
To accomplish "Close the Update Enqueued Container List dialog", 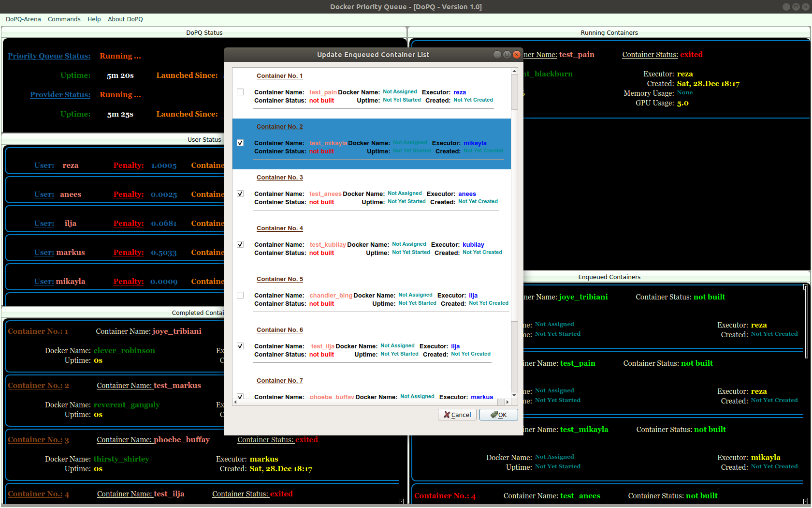I will [x=517, y=55].
